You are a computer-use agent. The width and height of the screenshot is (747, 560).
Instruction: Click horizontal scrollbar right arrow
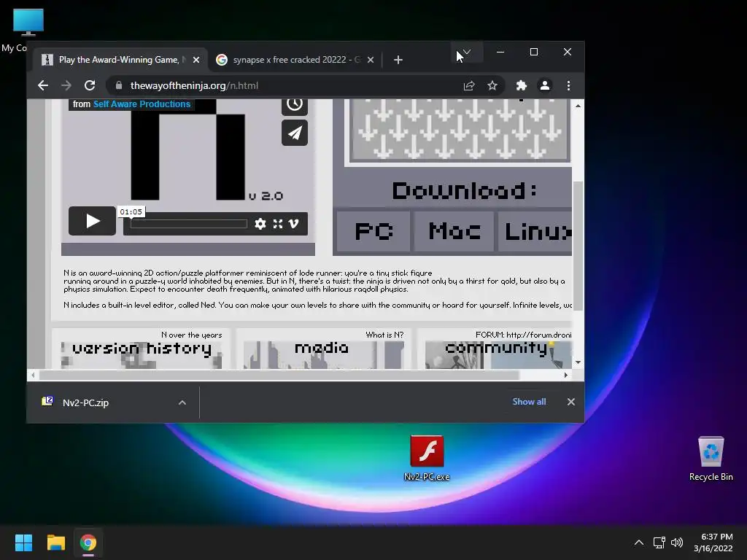point(565,376)
